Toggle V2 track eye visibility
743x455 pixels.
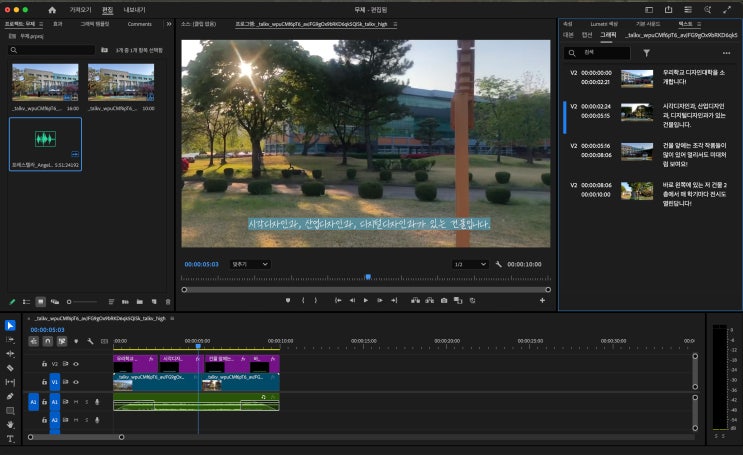[76, 364]
